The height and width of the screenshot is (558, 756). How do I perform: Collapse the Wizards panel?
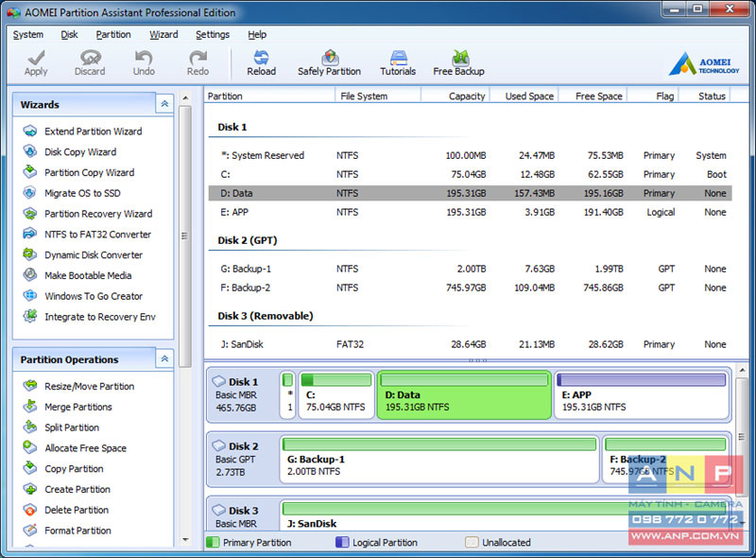click(x=164, y=104)
